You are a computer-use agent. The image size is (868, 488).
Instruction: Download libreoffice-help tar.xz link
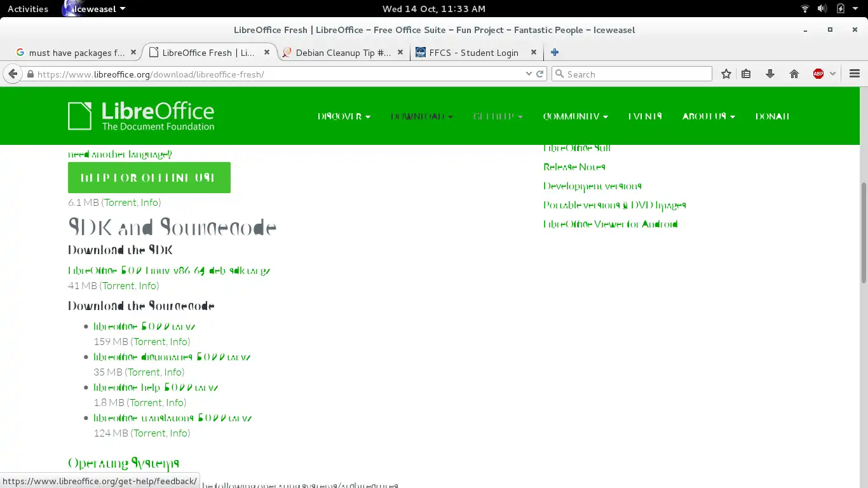pos(156,388)
